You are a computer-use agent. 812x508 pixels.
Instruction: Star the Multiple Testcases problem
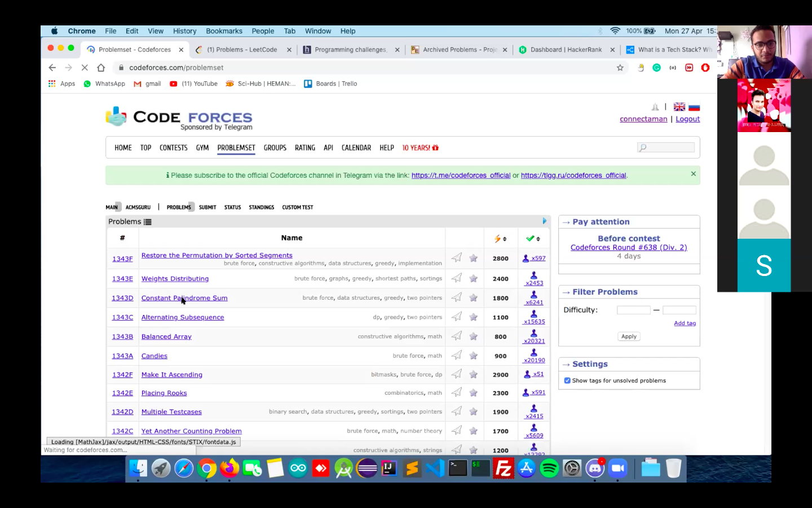coord(474,411)
